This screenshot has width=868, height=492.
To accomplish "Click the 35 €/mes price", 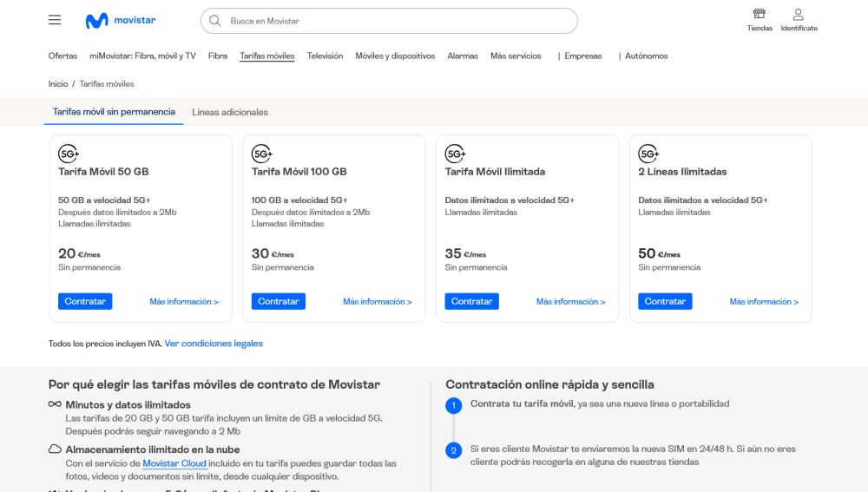I will point(465,253).
